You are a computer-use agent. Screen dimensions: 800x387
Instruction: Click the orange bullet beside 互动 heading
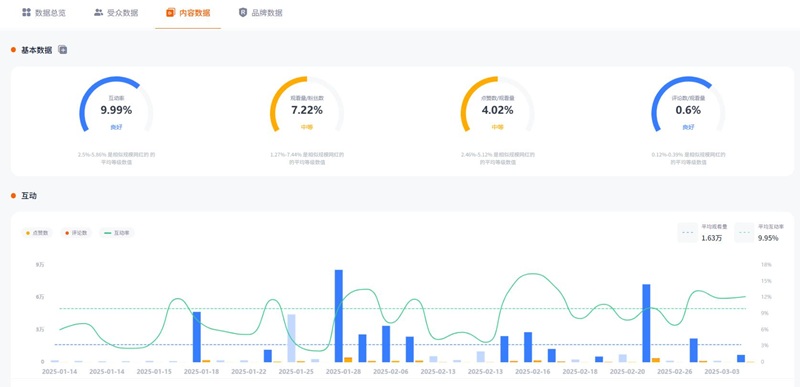13,196
